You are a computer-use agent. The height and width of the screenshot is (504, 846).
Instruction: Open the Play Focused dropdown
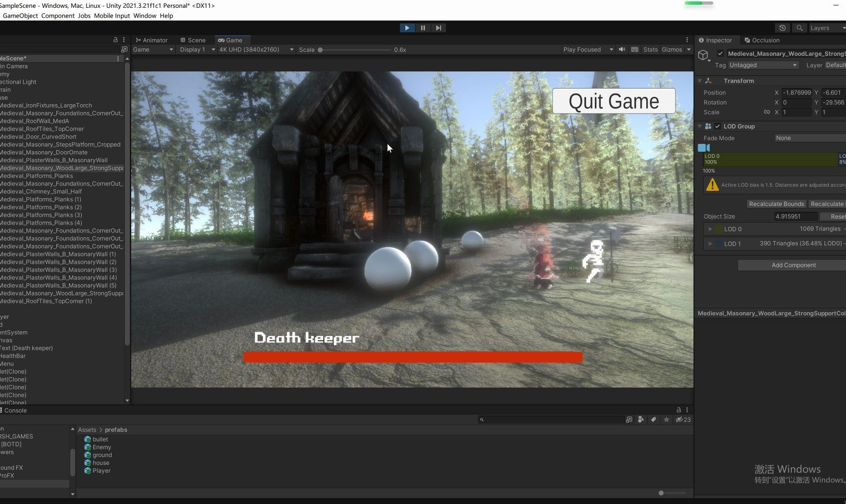(587, 49)
